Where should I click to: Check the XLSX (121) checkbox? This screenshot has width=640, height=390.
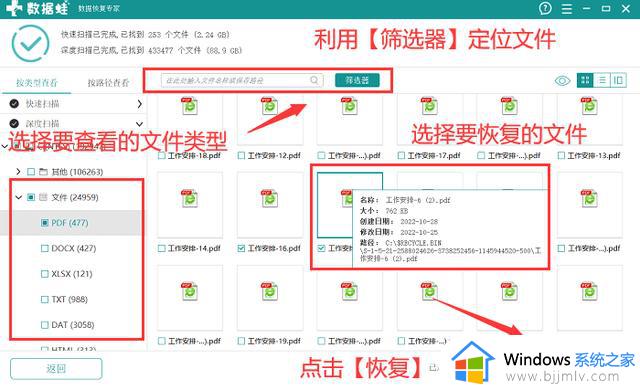tap(45, 274)
